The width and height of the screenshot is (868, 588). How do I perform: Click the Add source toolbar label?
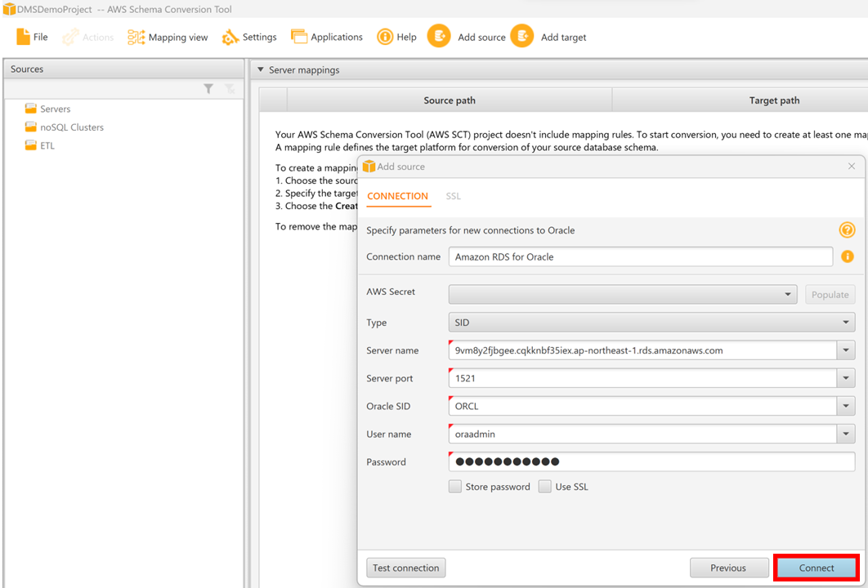click(x=481, y=37)
